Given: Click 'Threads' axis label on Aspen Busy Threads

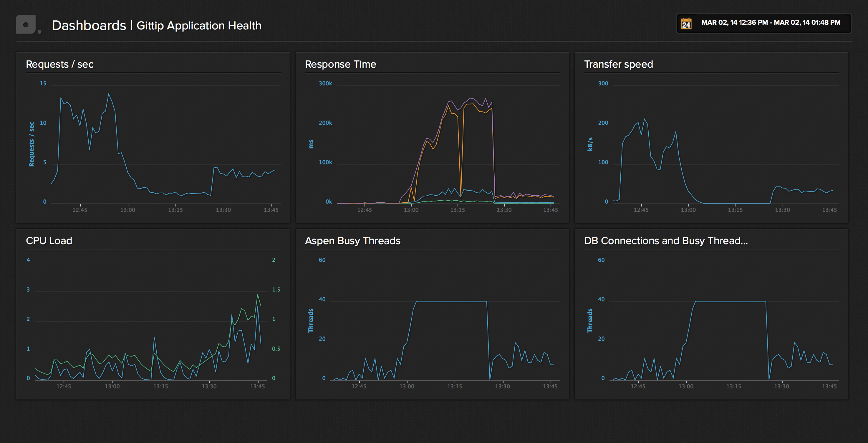Looking at the screenshot, I should point(311,320).
